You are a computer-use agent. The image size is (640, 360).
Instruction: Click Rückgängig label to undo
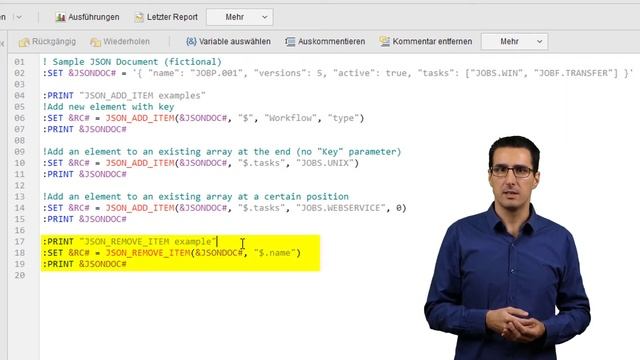click(54, 42)
